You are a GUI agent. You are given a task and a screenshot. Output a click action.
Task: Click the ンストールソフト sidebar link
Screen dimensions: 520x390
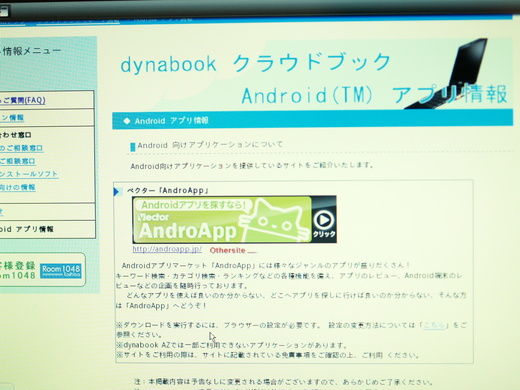click(29, 174)
